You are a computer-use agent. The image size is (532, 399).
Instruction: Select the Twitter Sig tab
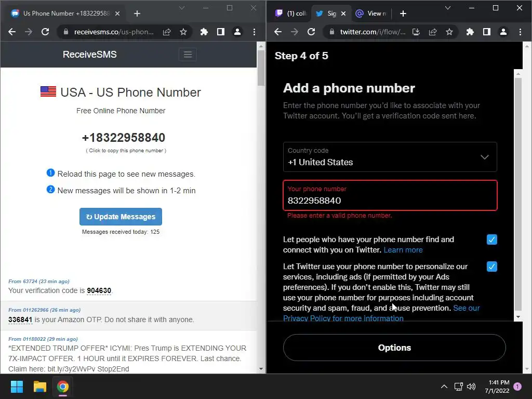326,14
